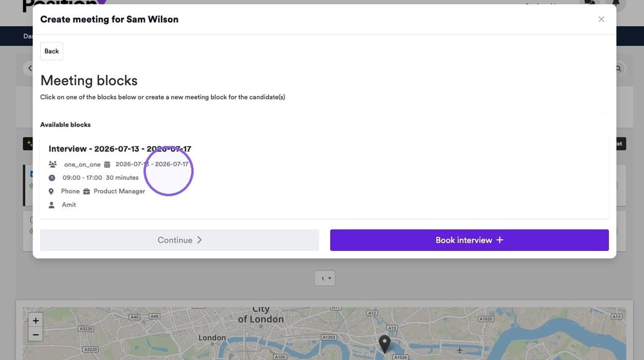Click the briefcase icon beside Product Manager

(86, 191)
